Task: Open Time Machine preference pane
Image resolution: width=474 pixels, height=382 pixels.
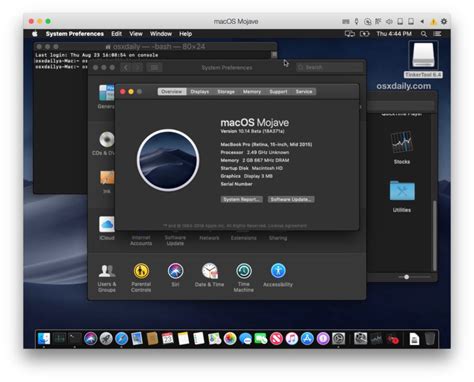Action: click(244, 278)
